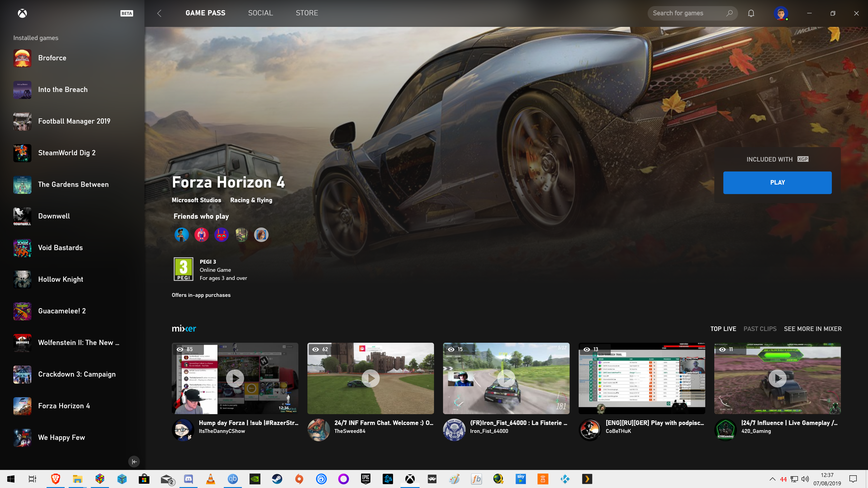The height and width of the screenshot is (488, 868).
Task: Open Epic Games Launcher from taskbar
Action: pos(366,479)
